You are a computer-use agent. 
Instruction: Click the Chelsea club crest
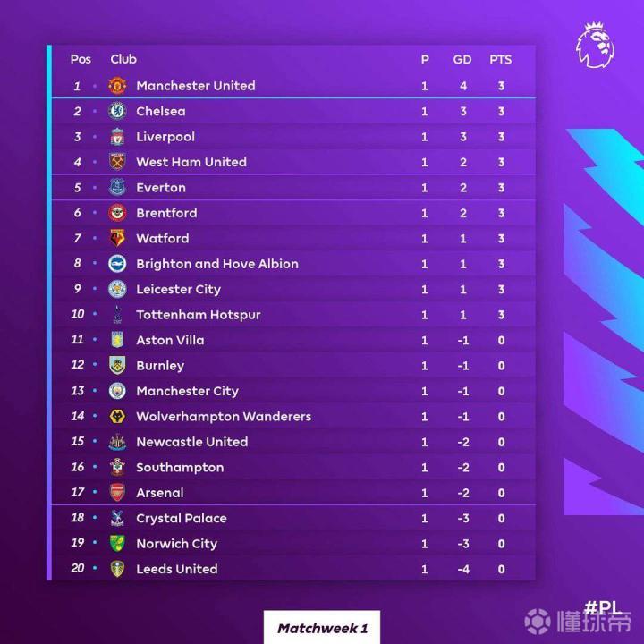(x=117, y=111)
